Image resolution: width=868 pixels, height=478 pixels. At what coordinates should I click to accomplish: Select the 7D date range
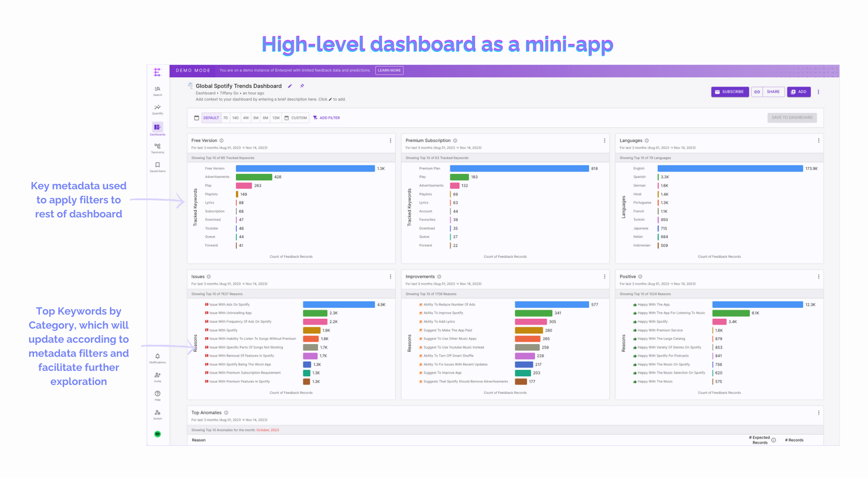[x=226, y=118]
